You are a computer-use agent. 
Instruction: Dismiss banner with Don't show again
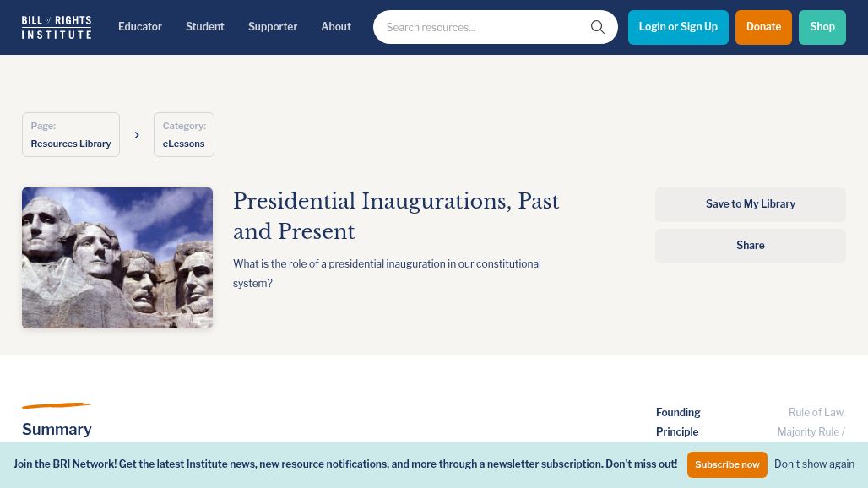814,464
